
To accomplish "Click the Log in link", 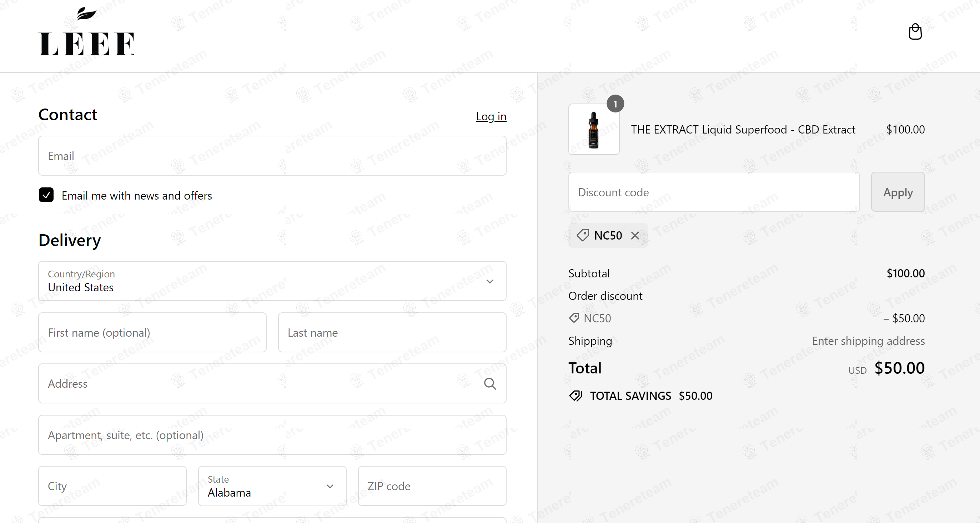I will [491, 116].
